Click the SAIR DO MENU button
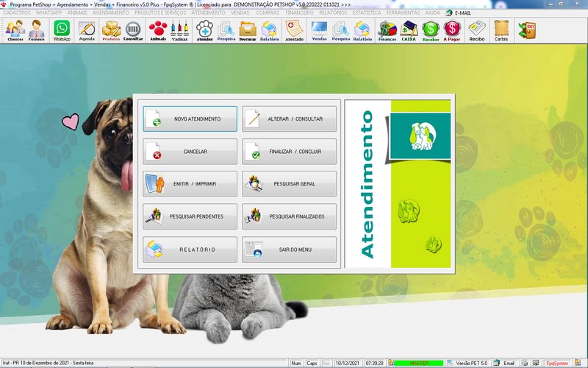The image size is (588, 368). 289,250
